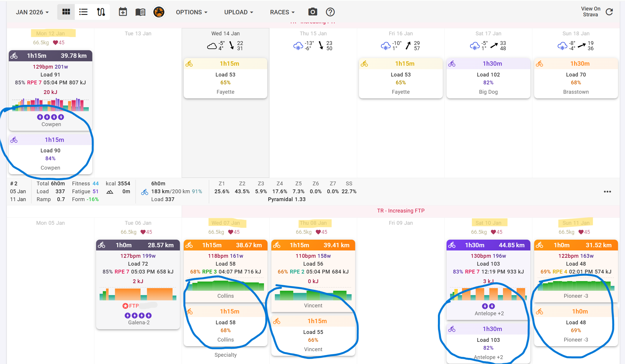Switch to route path view
625x364 pixels.
tap(101, 12)
